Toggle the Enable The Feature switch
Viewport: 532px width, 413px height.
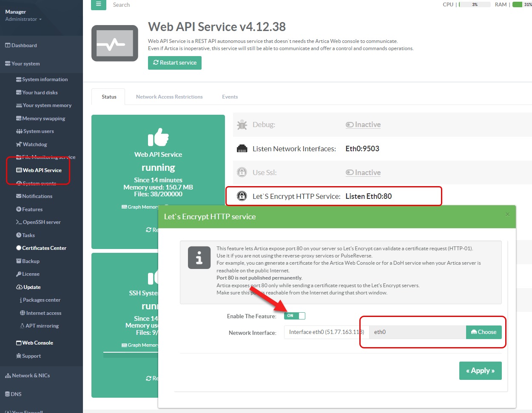tap(295, 316)
